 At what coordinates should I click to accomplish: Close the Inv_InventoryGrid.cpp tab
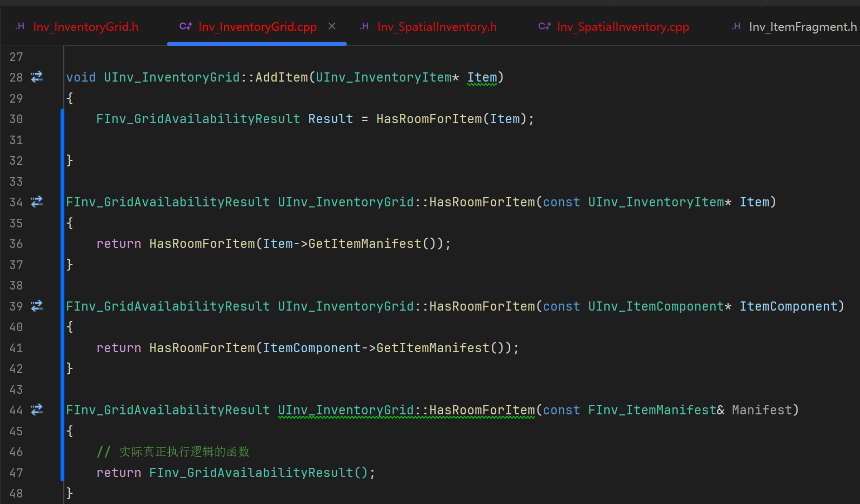click(x=332, y=26)
